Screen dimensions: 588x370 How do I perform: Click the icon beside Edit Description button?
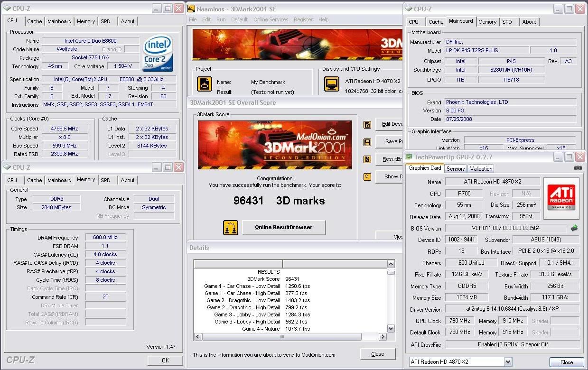(x=367, y=124)
